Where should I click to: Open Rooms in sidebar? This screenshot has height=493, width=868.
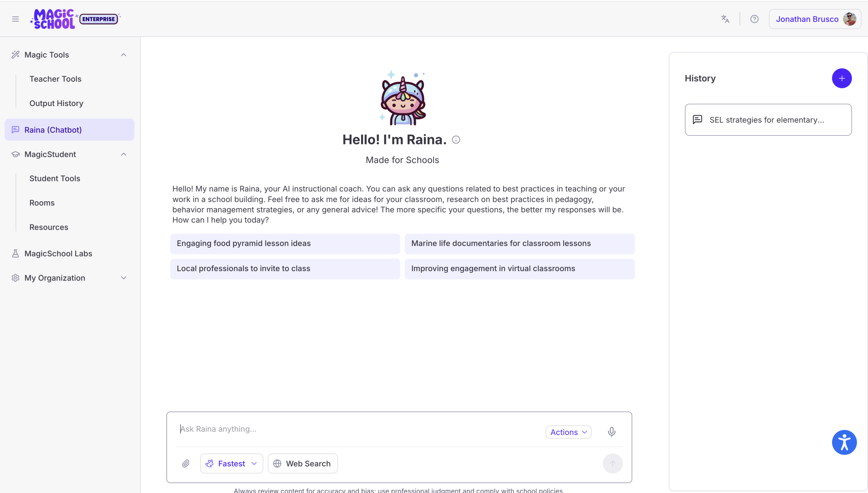coord(42,203)
